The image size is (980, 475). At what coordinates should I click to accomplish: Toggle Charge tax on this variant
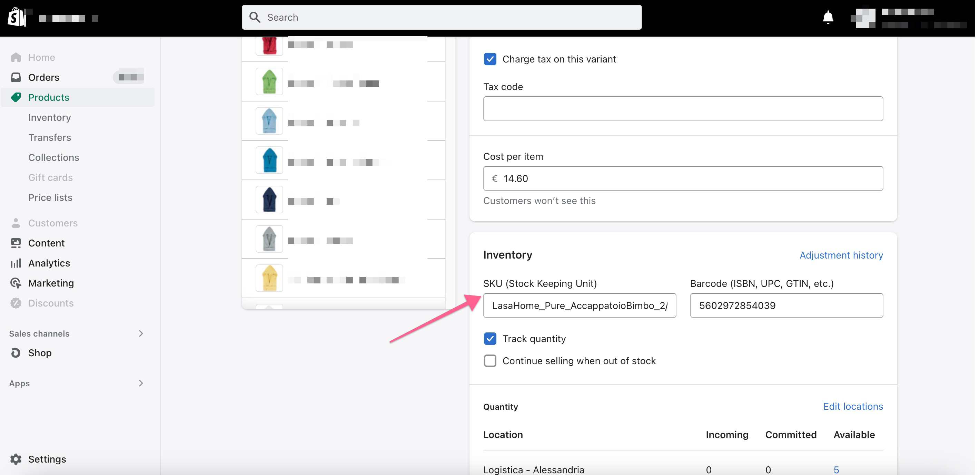pos(490,59)
